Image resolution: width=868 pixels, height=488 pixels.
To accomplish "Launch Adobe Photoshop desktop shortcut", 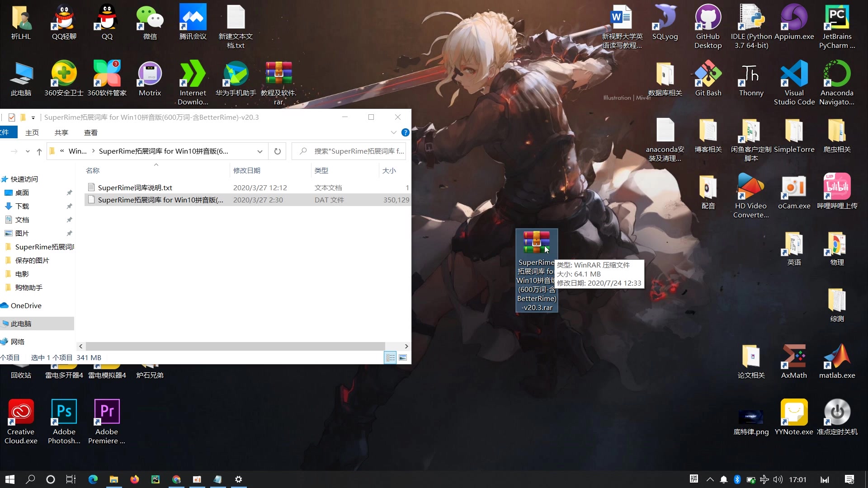I will pos(64,422).
